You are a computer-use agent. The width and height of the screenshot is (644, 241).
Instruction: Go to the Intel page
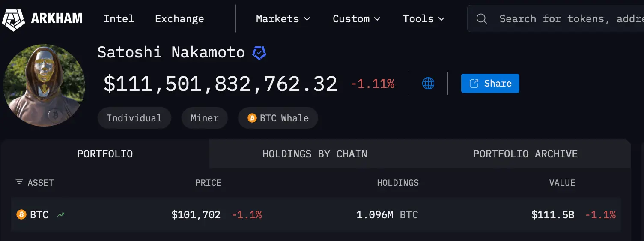119,19
